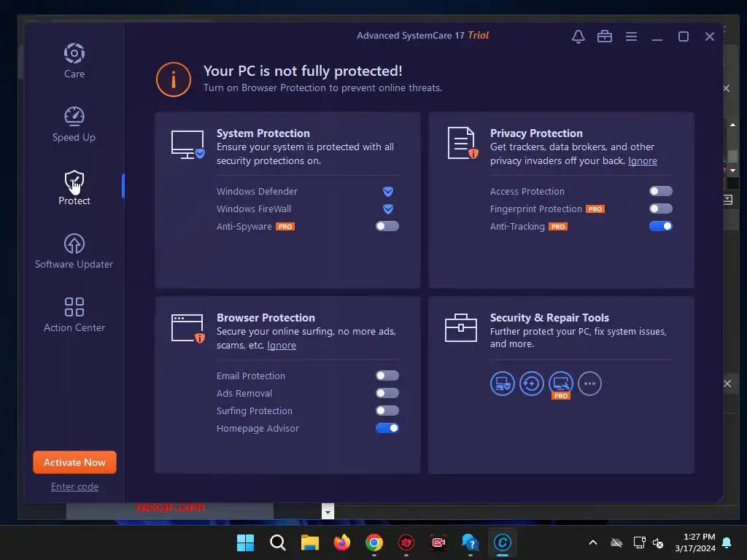Click Ignore link under Browser Protection

pos(281,345)
